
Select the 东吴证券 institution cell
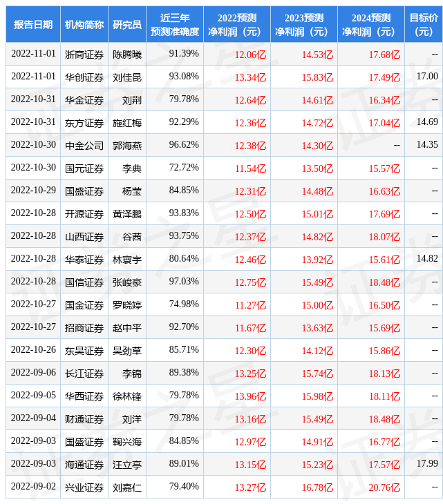[x=84, y=351]
